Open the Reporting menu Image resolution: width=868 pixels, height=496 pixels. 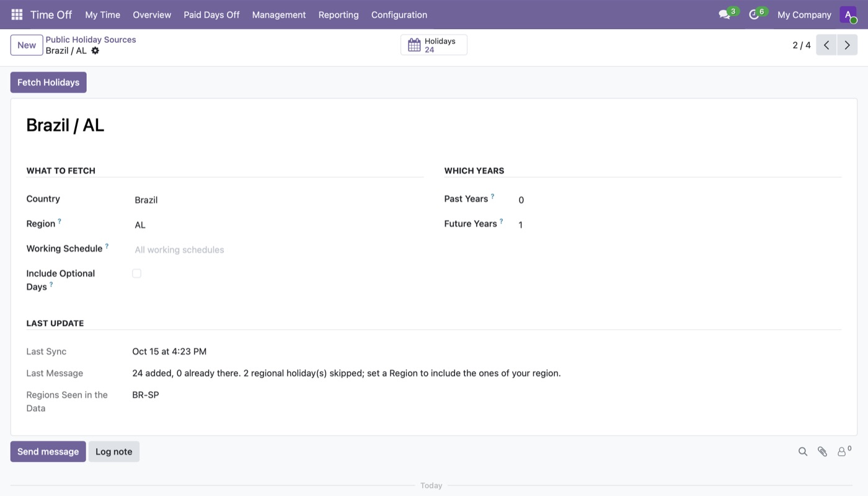tap(339, 15)
